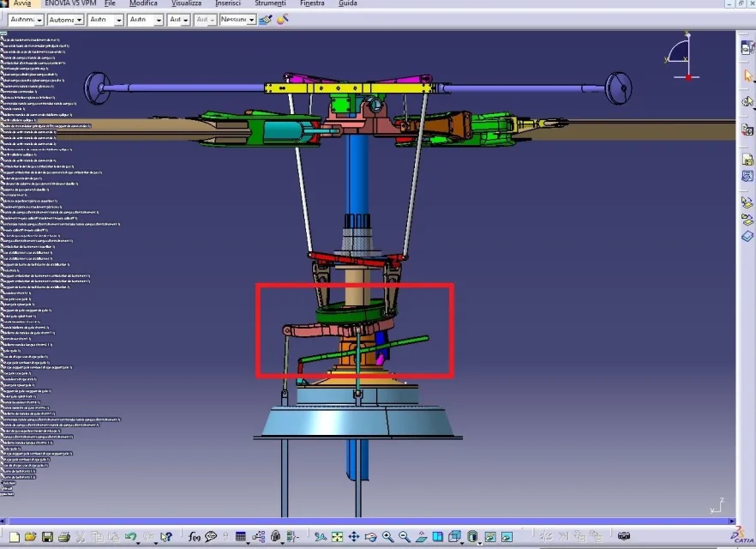This screenshot has height=549, width=756.
Task: Expand the second Automa transparency dropdown
Action: (x=79, y=21)
